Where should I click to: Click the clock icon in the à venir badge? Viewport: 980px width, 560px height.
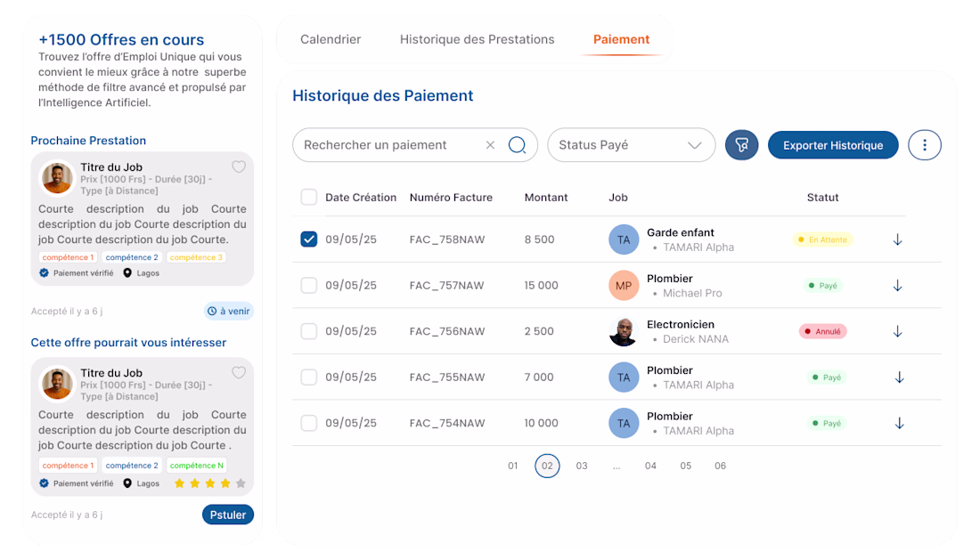[212, 311]
